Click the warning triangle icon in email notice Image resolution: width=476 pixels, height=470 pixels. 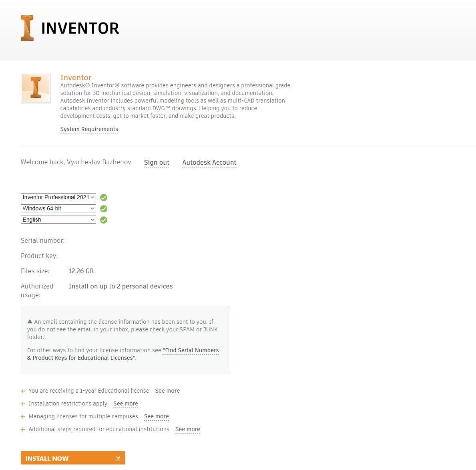(30, 321)
